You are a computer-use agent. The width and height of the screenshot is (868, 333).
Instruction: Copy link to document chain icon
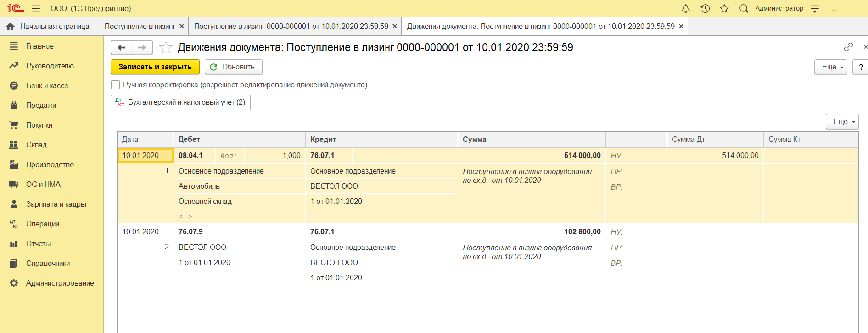848,47
